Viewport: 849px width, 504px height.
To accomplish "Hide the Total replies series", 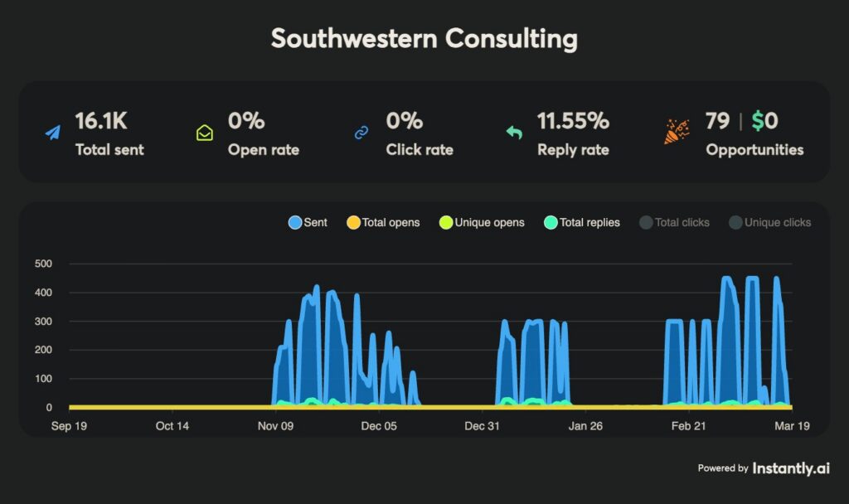I will [x=581, y=222].
